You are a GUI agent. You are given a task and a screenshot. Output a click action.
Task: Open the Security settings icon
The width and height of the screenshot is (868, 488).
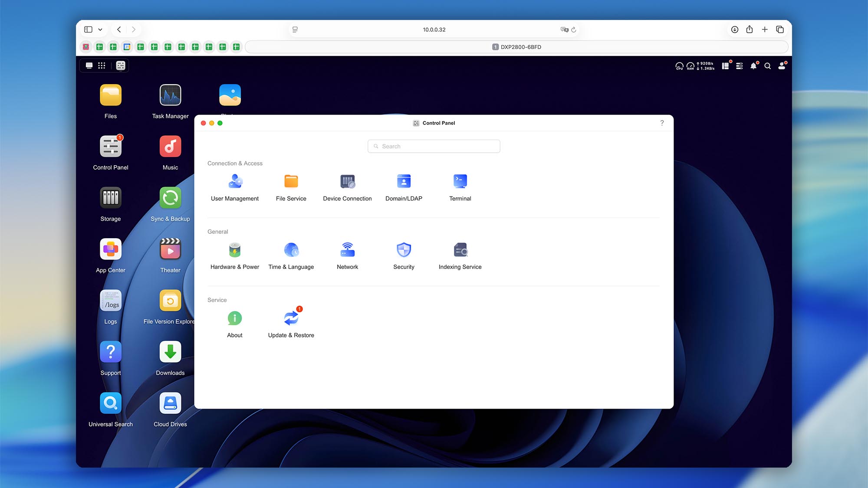404,250
